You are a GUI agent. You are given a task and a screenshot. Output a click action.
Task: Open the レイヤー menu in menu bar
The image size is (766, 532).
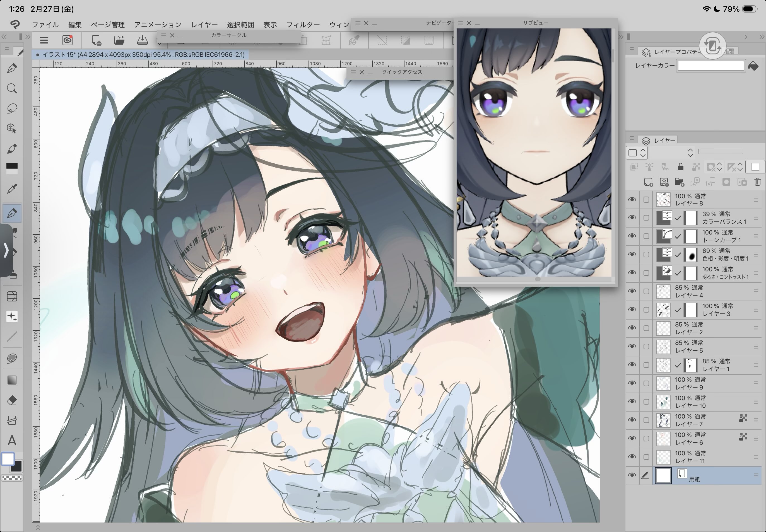[x=204, y=25]
